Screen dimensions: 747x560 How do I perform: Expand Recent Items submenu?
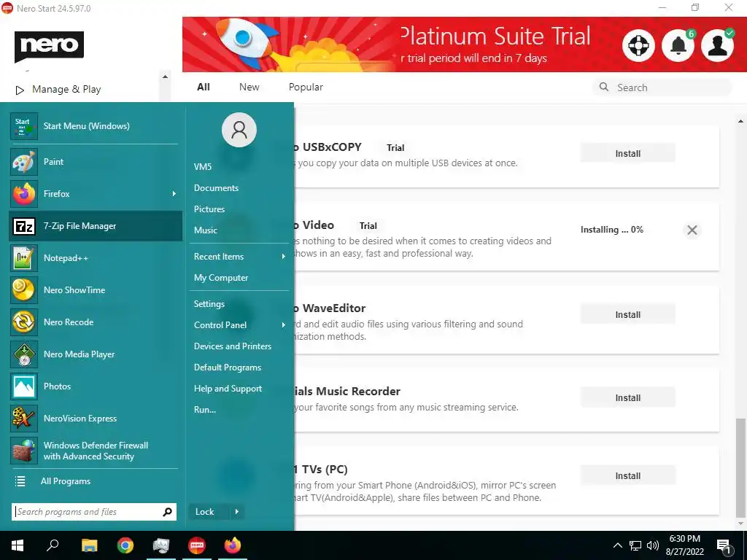pos(284,257)
